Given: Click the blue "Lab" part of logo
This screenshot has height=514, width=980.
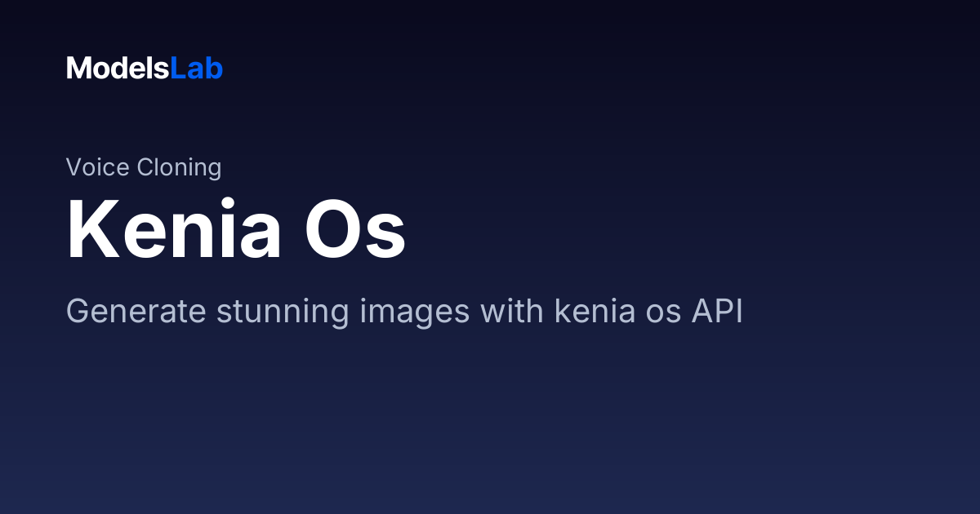Looking at the screenshot, I should tap(197, 69).
